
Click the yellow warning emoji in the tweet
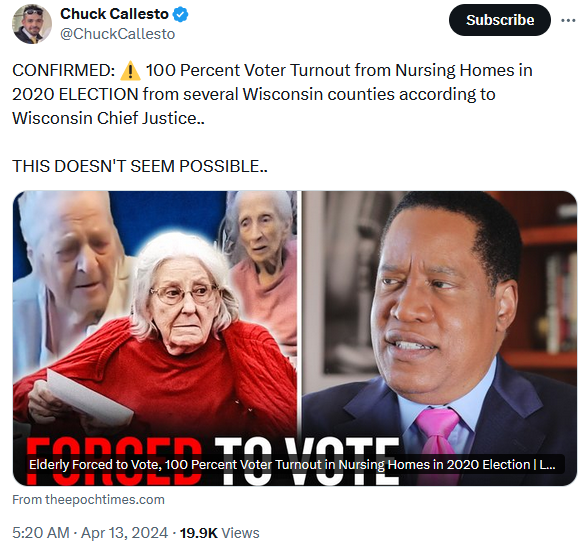(130, 71)
